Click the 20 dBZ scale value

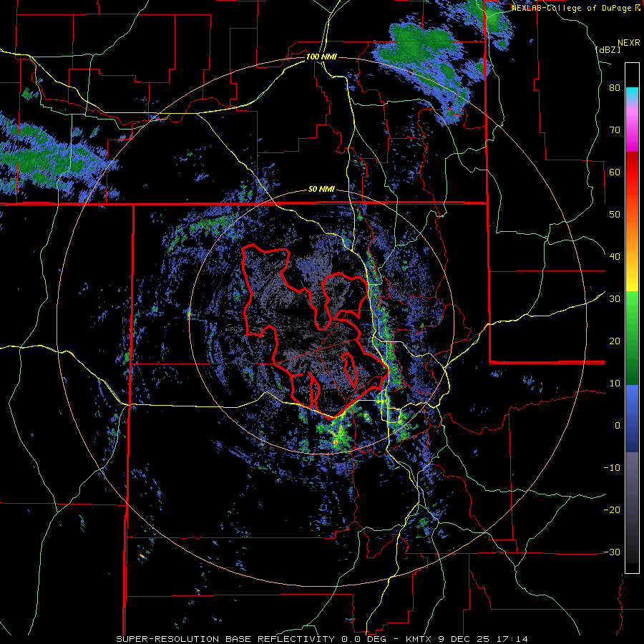coord(615,341)
